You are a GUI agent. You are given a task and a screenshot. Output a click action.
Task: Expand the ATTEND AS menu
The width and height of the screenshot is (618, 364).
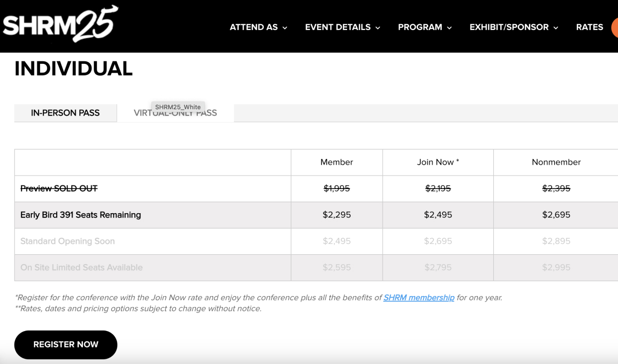(258, 27)
